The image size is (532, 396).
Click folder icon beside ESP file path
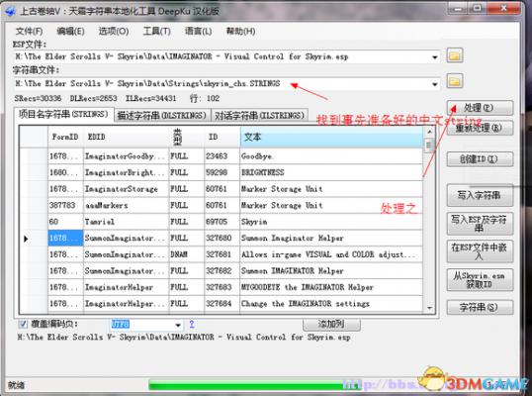(455, 55)
